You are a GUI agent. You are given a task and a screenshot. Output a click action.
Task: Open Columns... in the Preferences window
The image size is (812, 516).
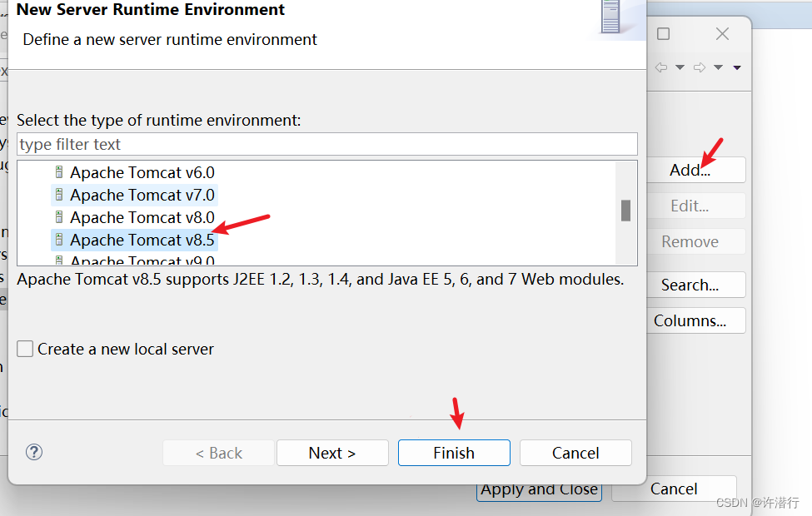click(x=696, y=321)
